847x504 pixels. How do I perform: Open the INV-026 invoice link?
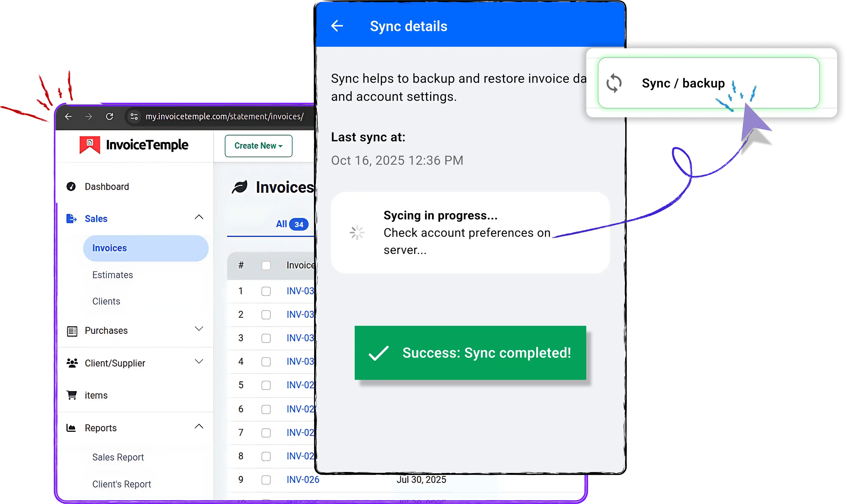(x=303, y=480)
